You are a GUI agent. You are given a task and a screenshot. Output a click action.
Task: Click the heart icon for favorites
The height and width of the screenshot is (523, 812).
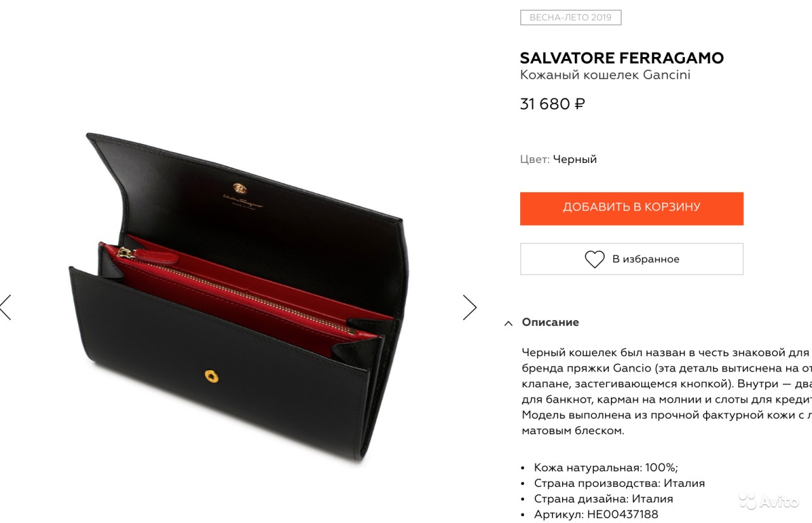tap(594, 259)
